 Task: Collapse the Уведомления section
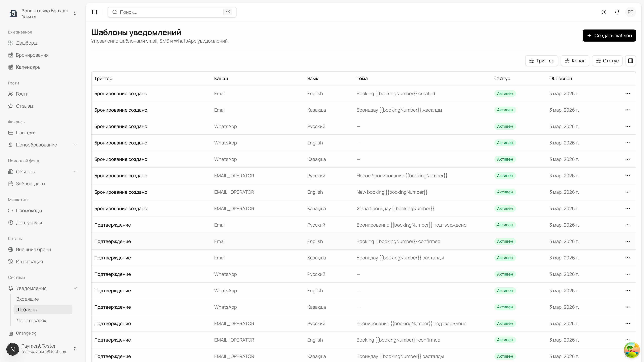(75, 288)
